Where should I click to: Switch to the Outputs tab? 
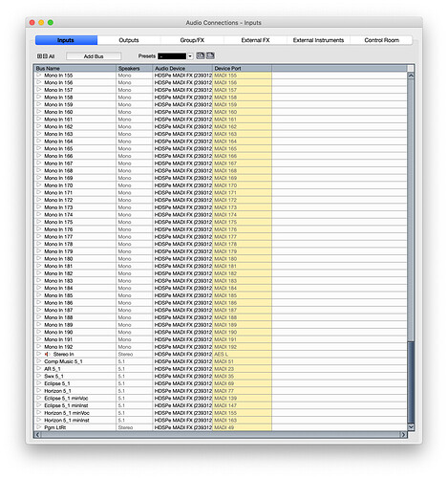tap(129, 40)
